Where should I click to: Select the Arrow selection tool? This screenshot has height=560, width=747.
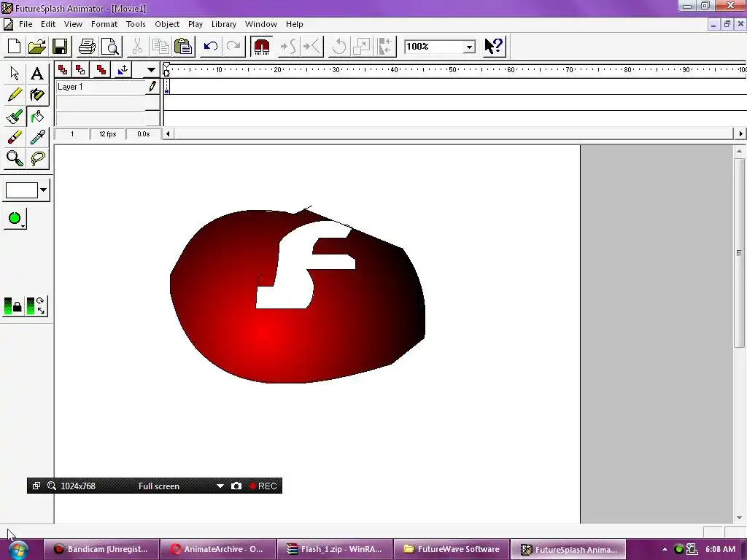pos(15,74)
